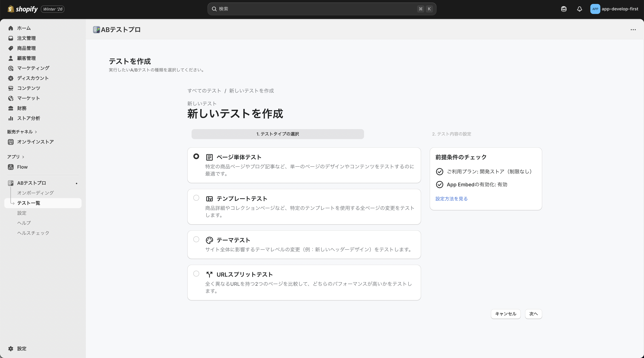Image resolution: width=644 pixels, height=358 pixels.
Task: Click the 注文管理 label
Action: (x=26, y=38)
